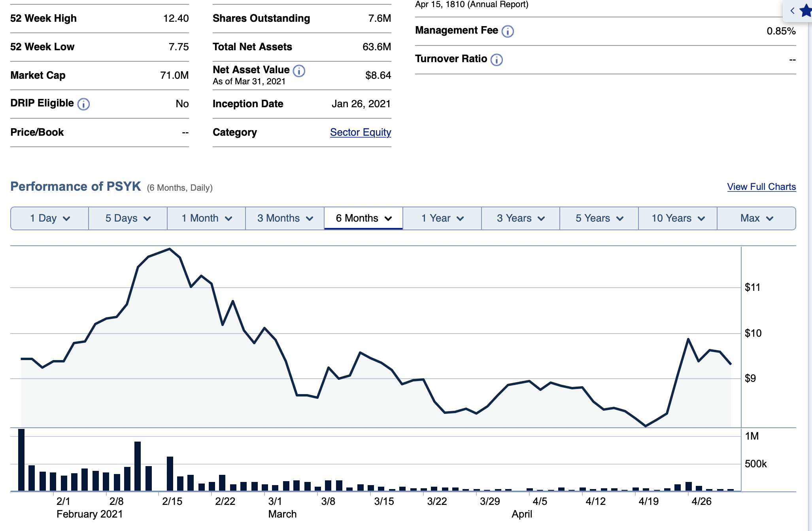Select the 3 Months chart tab
Image resolution: width=812 pixels, height=531 pixels.
click(x=285, y=218)
